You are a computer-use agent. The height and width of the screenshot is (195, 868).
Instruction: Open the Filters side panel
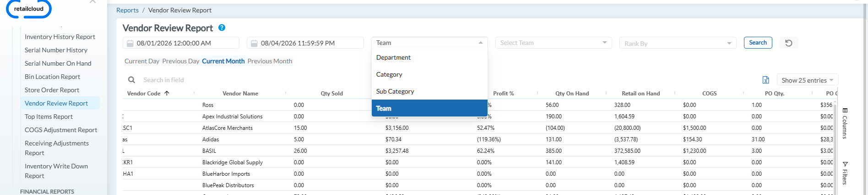pos(845,173)
